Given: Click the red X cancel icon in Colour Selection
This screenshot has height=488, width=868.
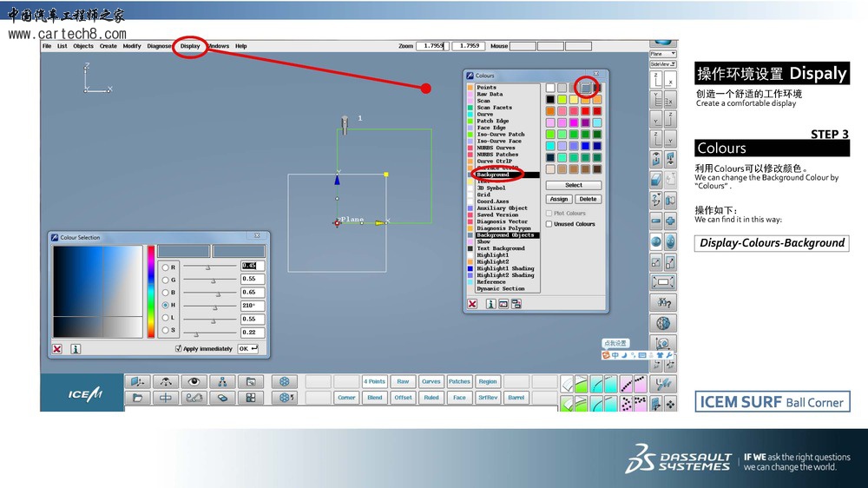Looking at the screenshot, I should pyautogui.click(x=57, y=349).
